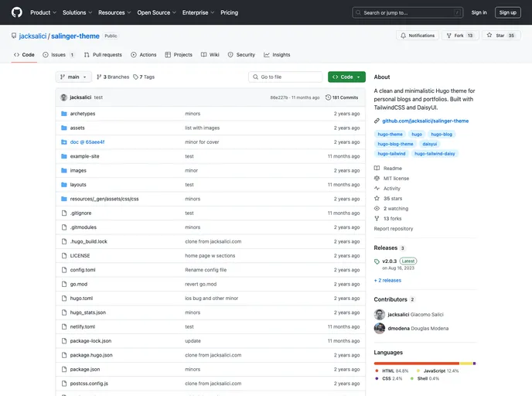Click Report repository link
The width and height of the screenshot is (532, 396).
[394, 229]
